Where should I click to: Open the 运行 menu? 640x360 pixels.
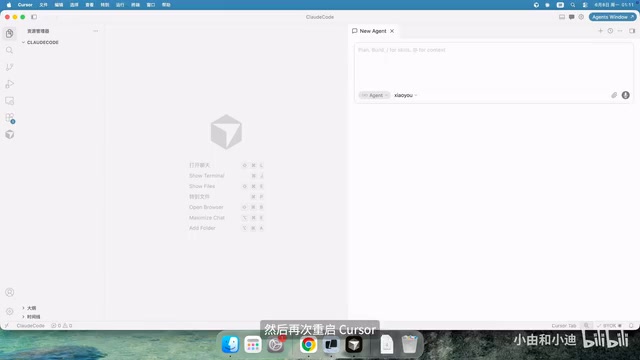click(120, 5)
